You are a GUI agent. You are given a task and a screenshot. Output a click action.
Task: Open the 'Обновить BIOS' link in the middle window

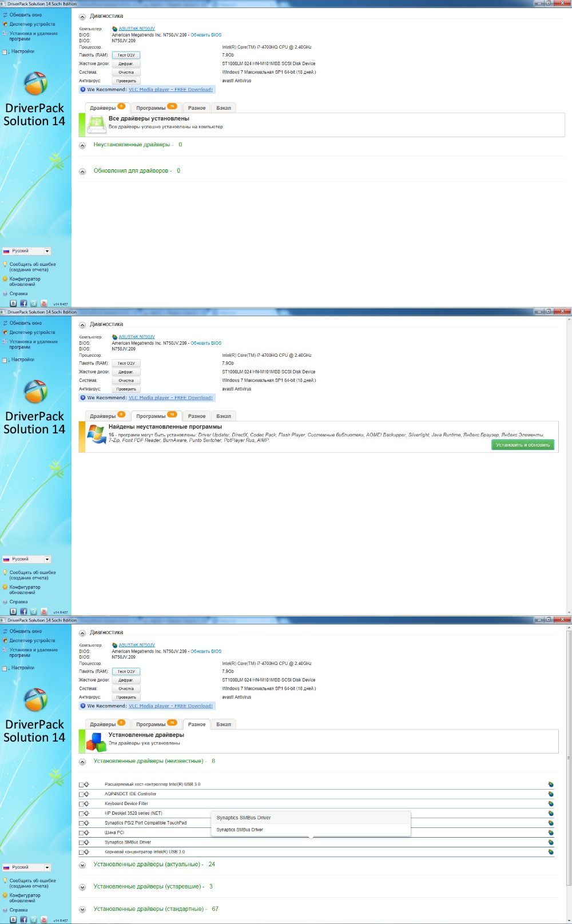(206, 343)
